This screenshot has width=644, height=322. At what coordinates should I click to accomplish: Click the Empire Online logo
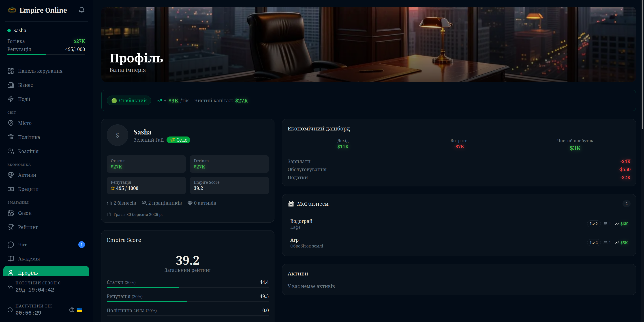12,10
